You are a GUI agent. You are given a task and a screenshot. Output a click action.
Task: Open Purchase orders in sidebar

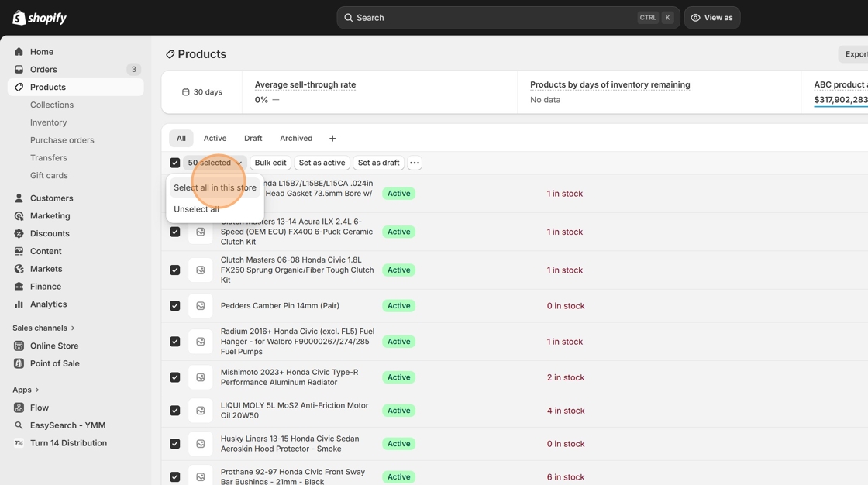[x=62, y=140]
